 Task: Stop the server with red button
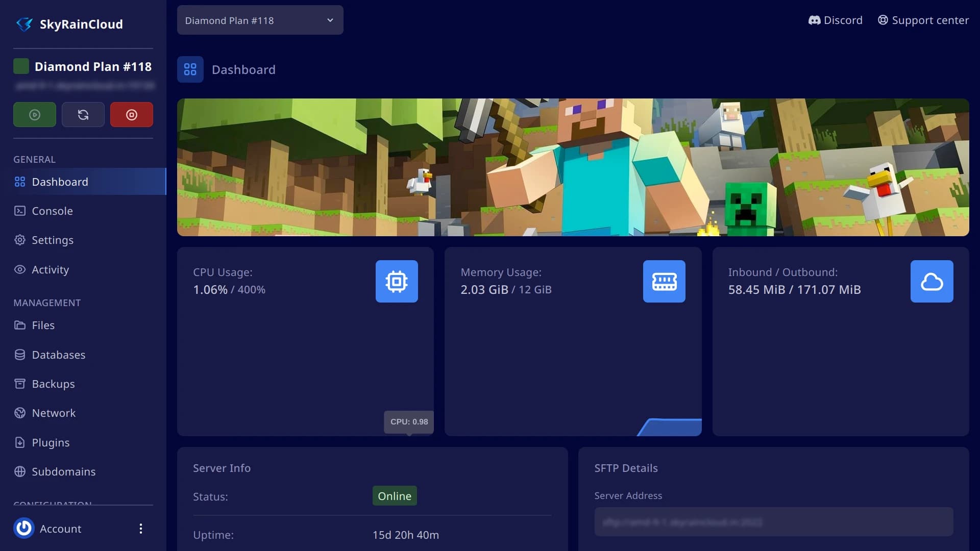click(x=132, y=115)
